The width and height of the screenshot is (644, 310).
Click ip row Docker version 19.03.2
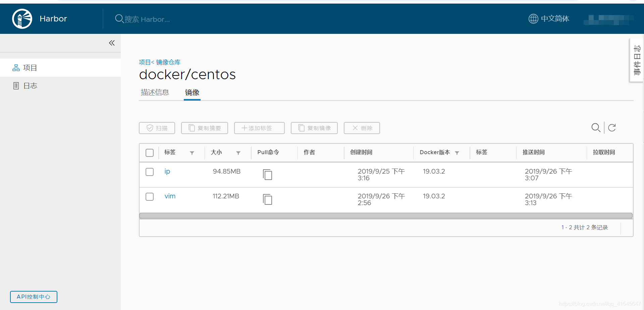434,172
